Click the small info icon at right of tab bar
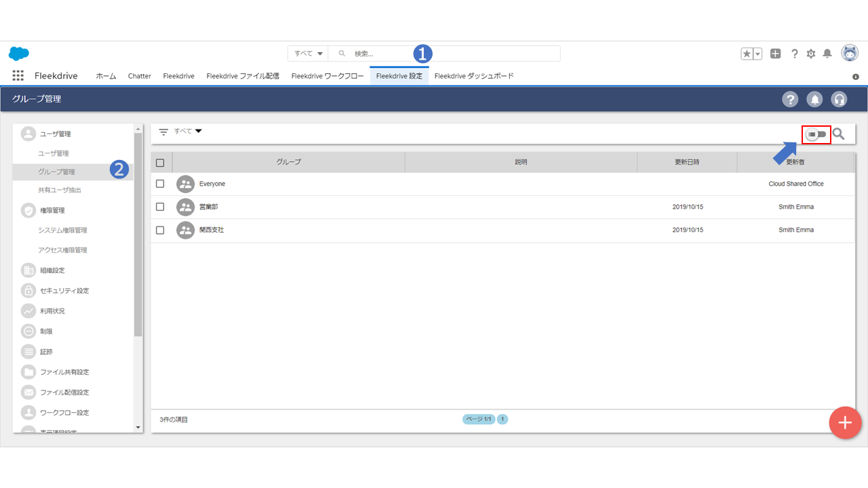Viewport: 868px width, 488px height. [x=856, y=77]
